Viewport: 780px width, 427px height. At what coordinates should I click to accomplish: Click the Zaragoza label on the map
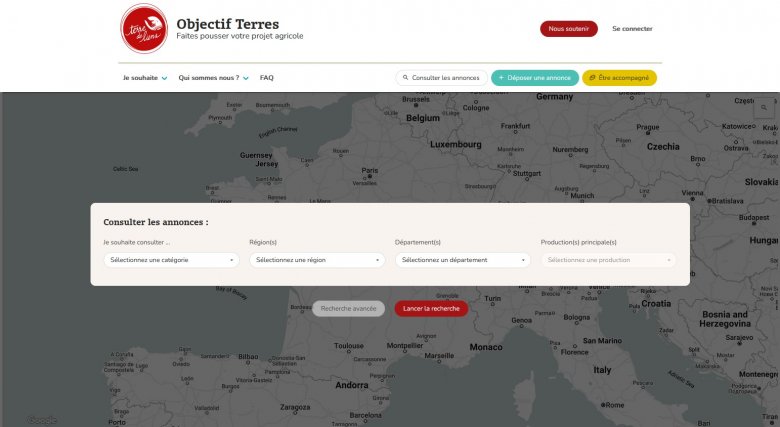click(x=295, y=407)
